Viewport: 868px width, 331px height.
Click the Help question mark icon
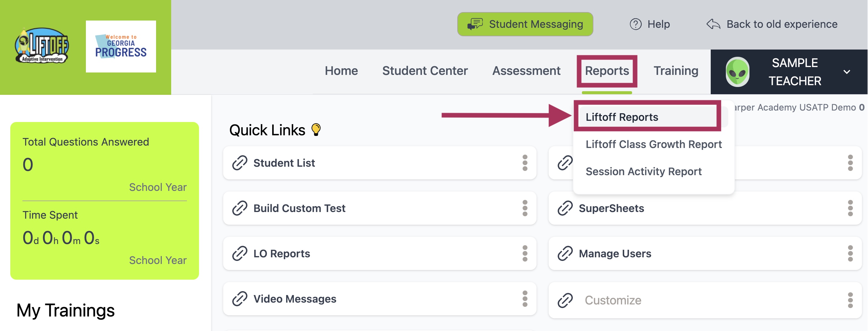(635, 24)
